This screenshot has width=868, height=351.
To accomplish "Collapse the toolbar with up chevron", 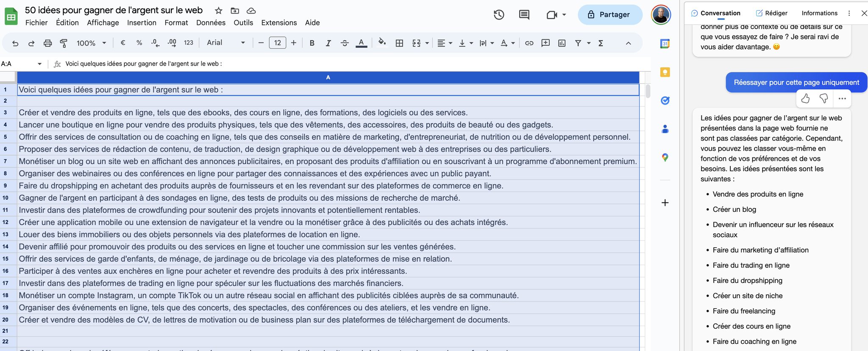I will pos(628,43).
